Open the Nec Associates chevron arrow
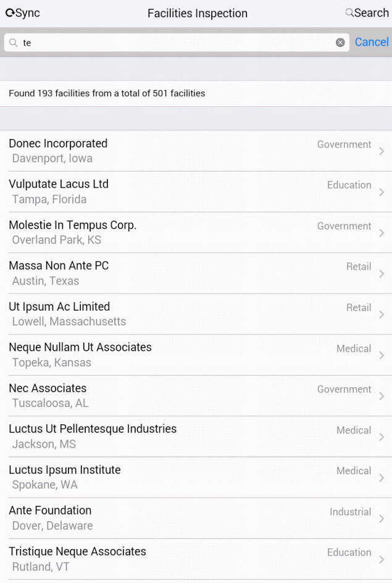This screenshot has width=392, height=583. click(x=382, y=396)
